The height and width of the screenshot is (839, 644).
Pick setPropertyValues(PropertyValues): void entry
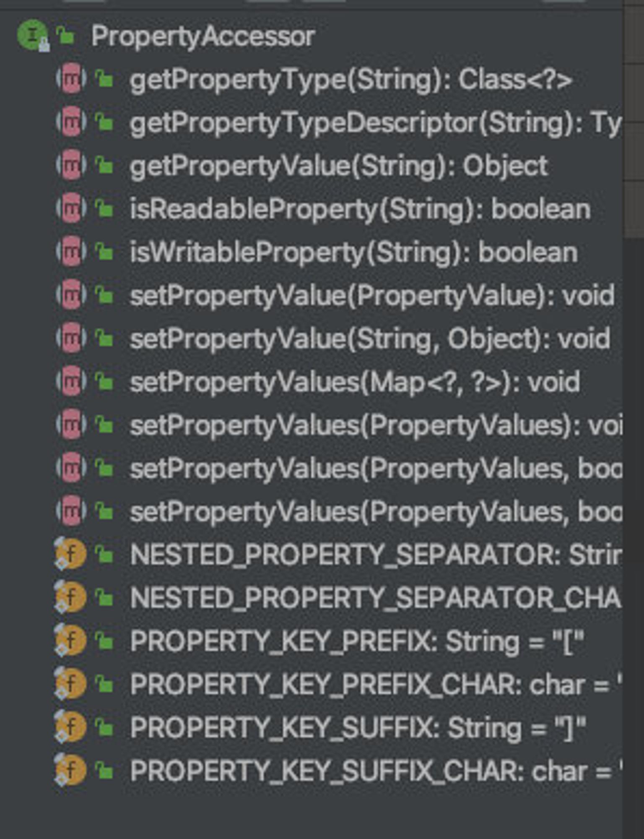point(375,425)
